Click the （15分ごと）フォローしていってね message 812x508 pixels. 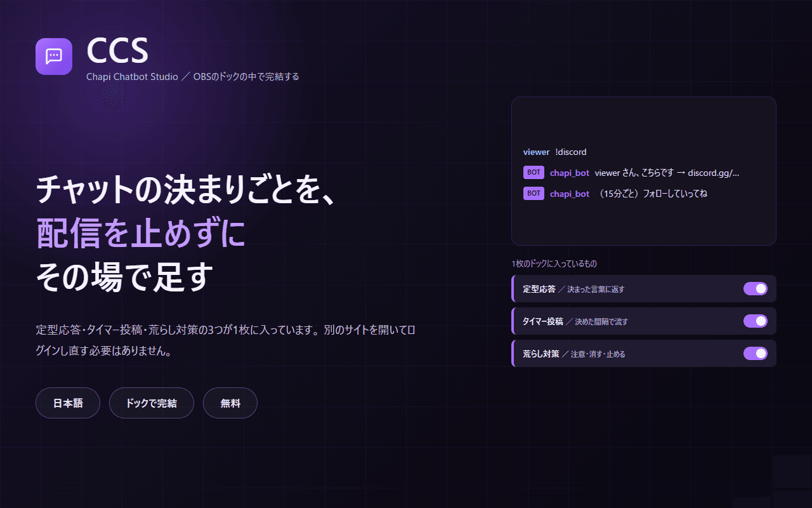653,194
